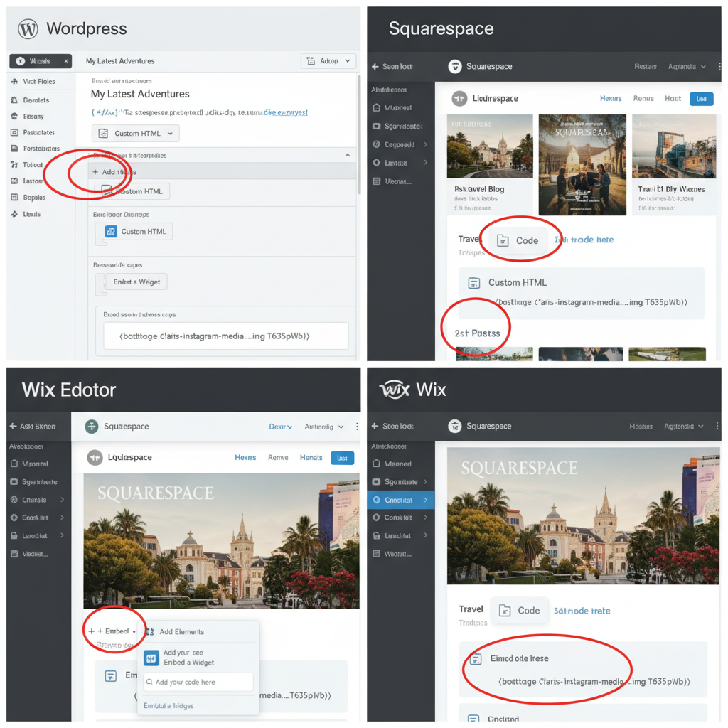This screenshot has width=728, height=728.
Task: Switch to the "Remwe" tab beside Lqulespace
Action: click(x=278, y=457)
